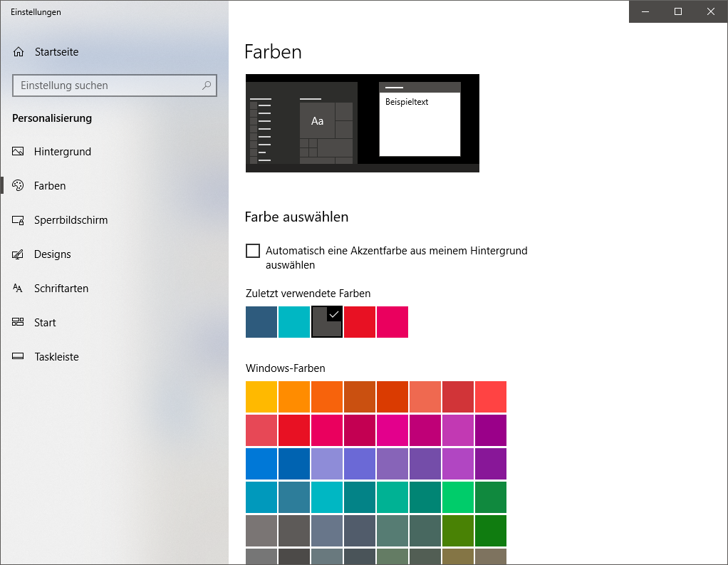728x565 pixels.
Task: Pick bright teal, third in fourth Windows-Farben row
Action: click(327, 497)
